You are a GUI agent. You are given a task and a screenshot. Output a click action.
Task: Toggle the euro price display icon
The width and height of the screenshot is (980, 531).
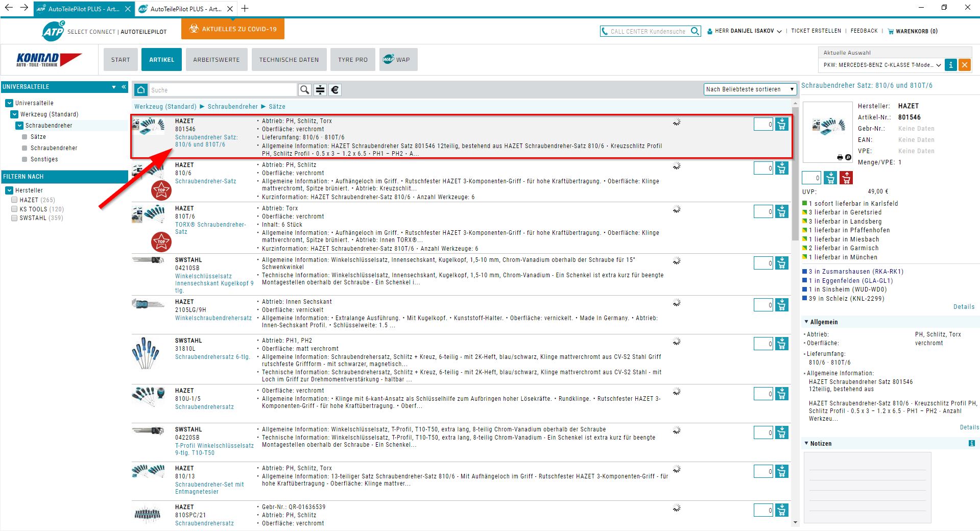(x=335, y=90)
